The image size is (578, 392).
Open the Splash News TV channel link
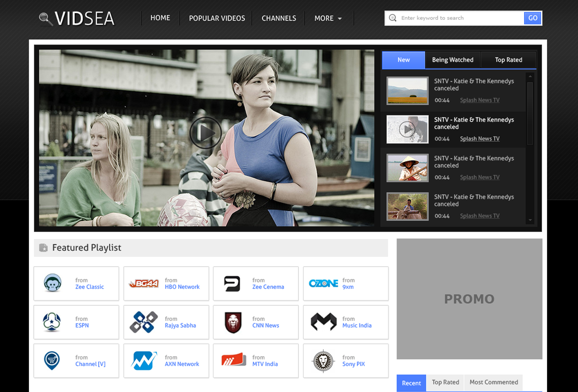(x=479, y=100)
